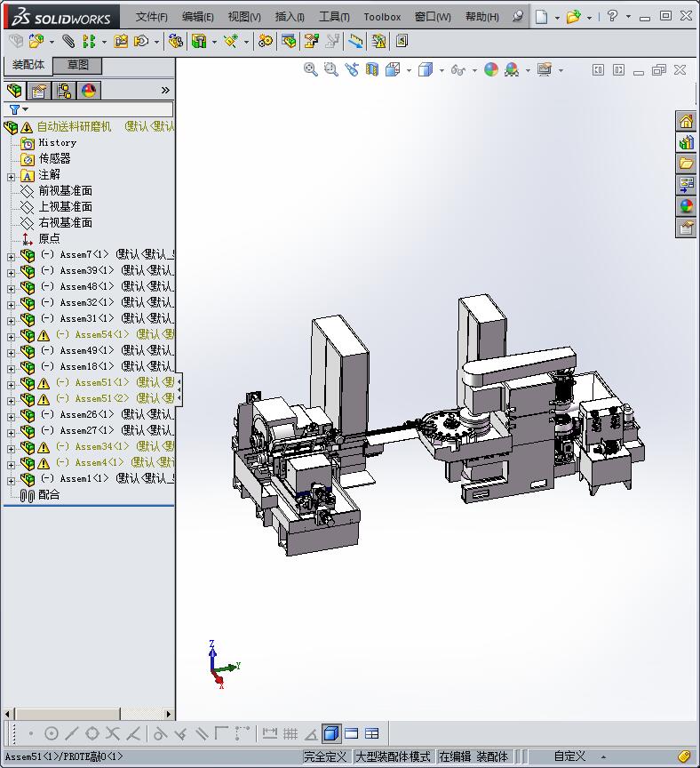Click the View Orientation icon
The image size is (700, 768).
click(393, 69)
